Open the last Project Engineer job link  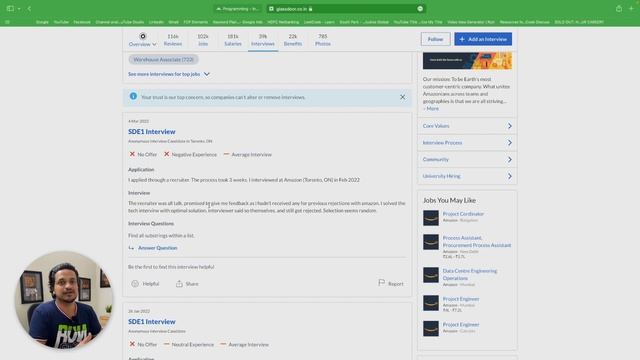click(461, 324)
